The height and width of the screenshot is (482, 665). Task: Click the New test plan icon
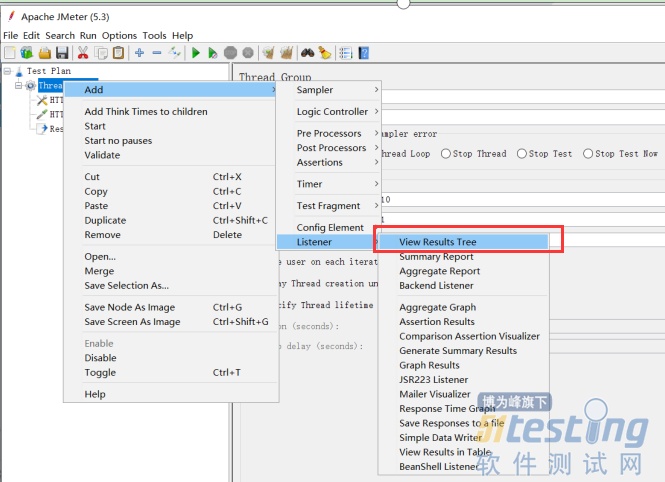(10, 53)
